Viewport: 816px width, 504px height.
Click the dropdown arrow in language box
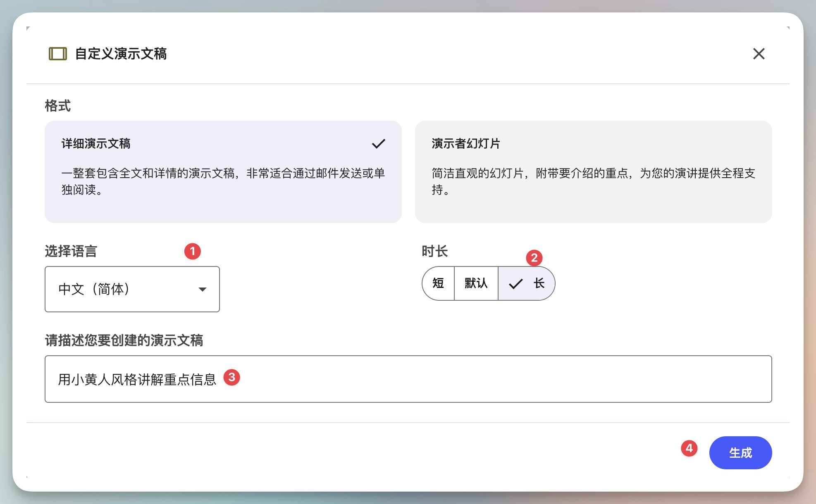point(202,289)
